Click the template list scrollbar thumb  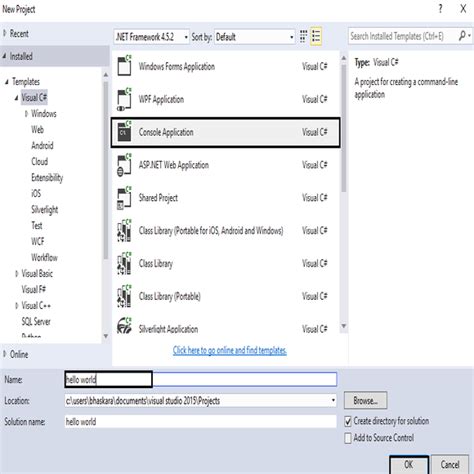[x=344, y=128]
